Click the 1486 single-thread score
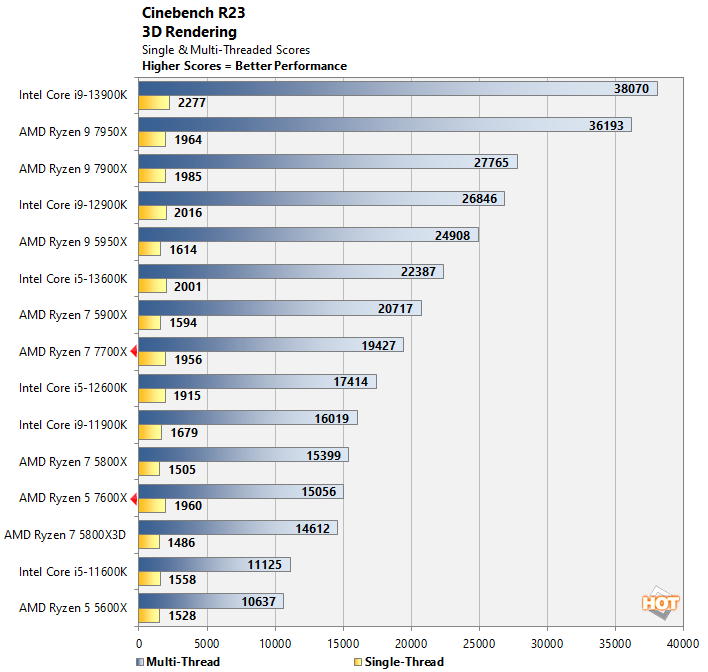This screenshot has width=708, height=672. [182, 543]
